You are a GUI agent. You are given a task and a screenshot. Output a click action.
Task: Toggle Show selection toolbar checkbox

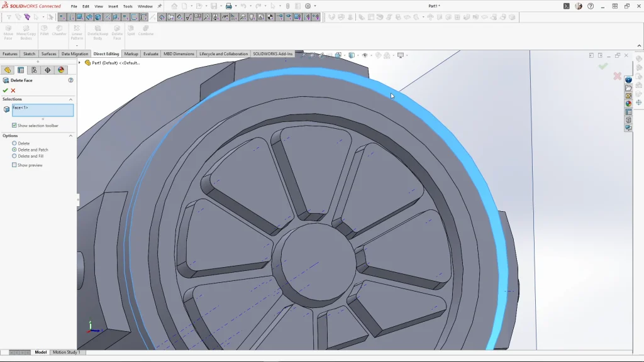click(14, 126)
